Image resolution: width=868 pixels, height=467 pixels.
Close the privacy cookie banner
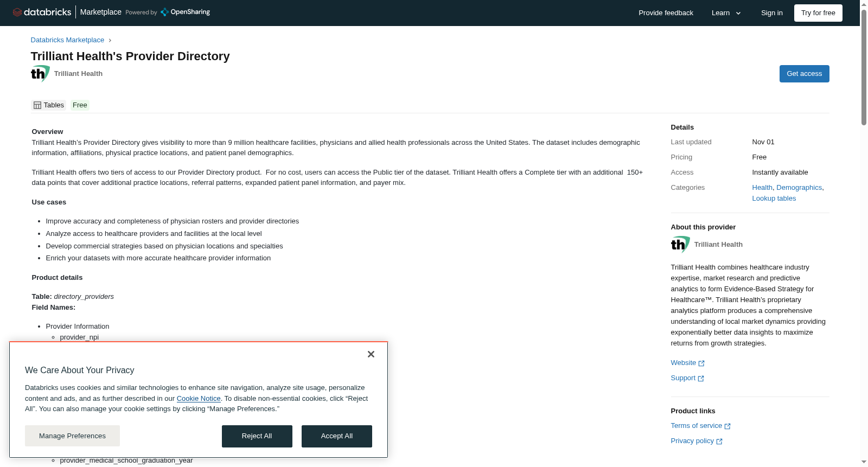click(x=371, y=354)
